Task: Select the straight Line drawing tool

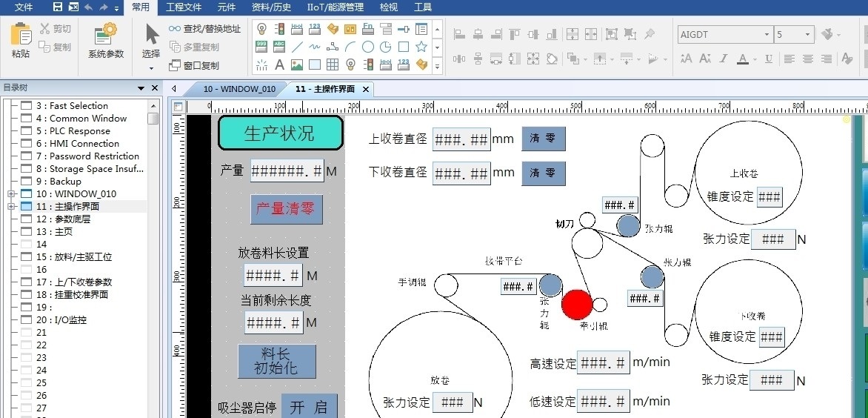Action: pyautogui.click(x=297, y=47)
